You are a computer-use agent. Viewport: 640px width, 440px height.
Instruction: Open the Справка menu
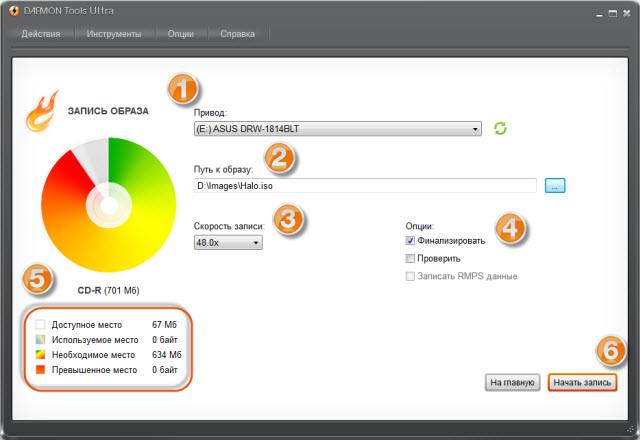(238, 34)
